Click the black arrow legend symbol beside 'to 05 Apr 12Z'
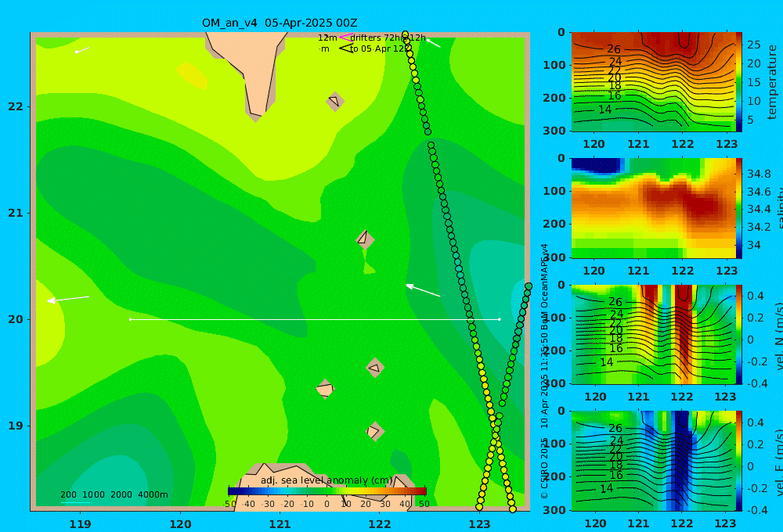The height and width of the screenshot is (532, 783). [345, 49]
